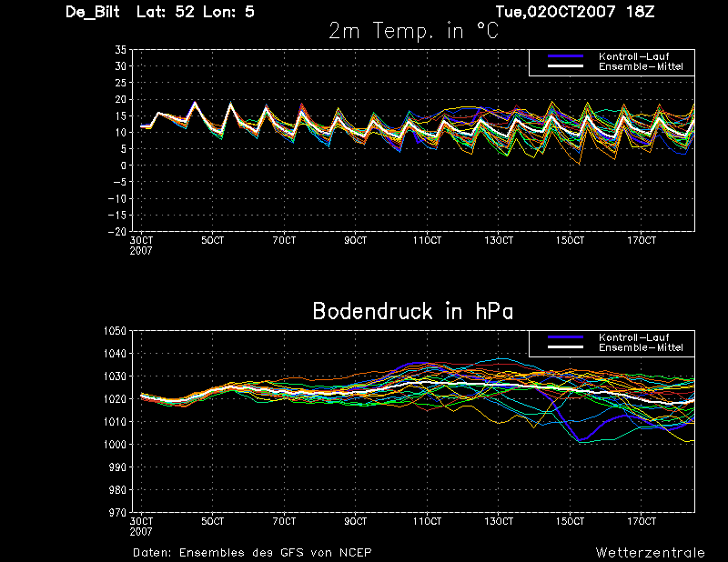Click the 15OCT tick on temperature axis
728x562 pixels.
tap(571, 240)
